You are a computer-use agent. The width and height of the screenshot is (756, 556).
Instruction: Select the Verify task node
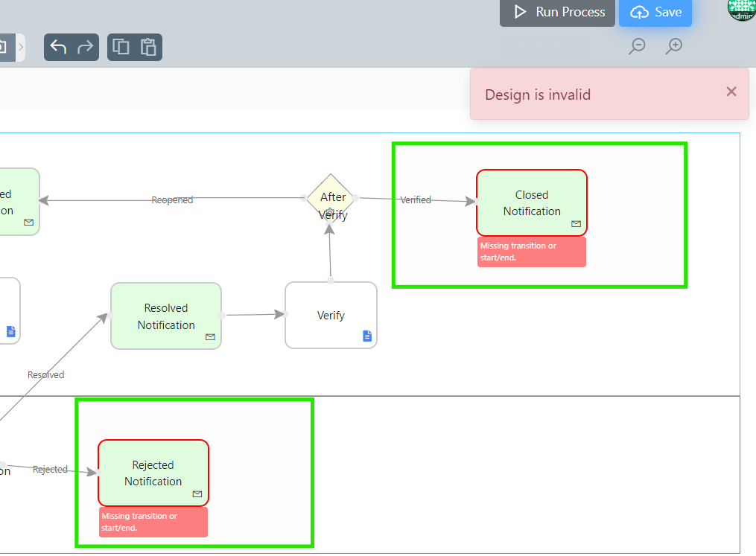pyautogui.click(x=331, y=315)
